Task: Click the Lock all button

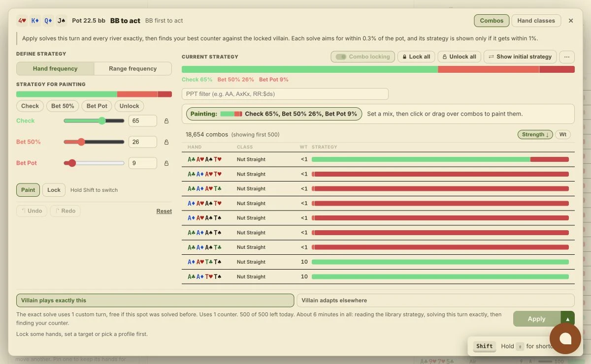Action: (415, 57)
